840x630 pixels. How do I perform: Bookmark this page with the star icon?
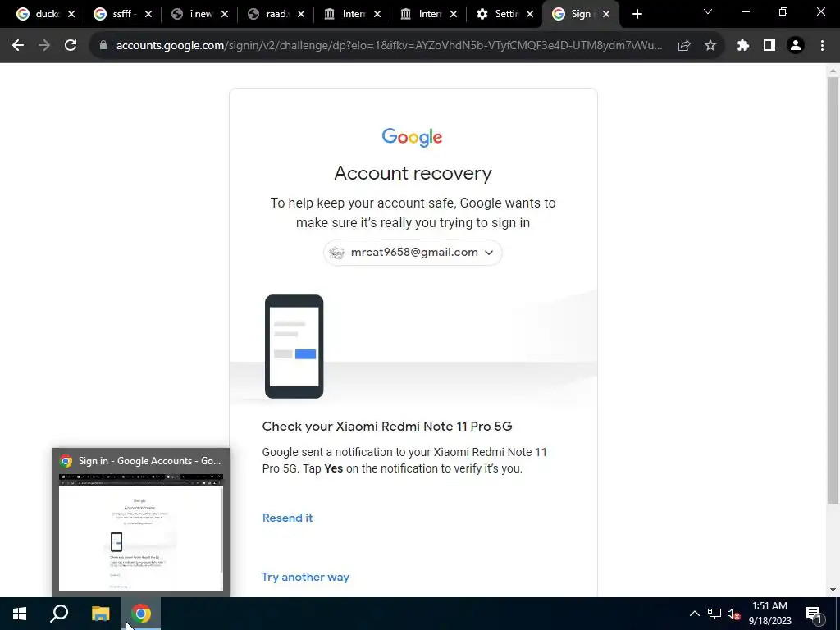point(710,46)
